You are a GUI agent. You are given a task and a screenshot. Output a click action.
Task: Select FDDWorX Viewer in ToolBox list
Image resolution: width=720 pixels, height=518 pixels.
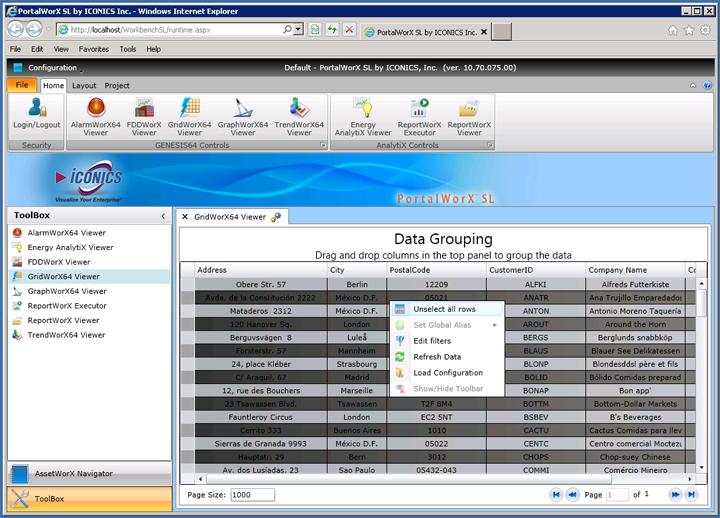89,262
